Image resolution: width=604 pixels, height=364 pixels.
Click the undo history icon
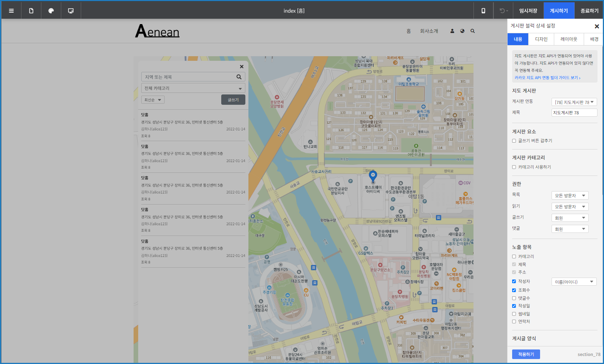tap(503, 11)
